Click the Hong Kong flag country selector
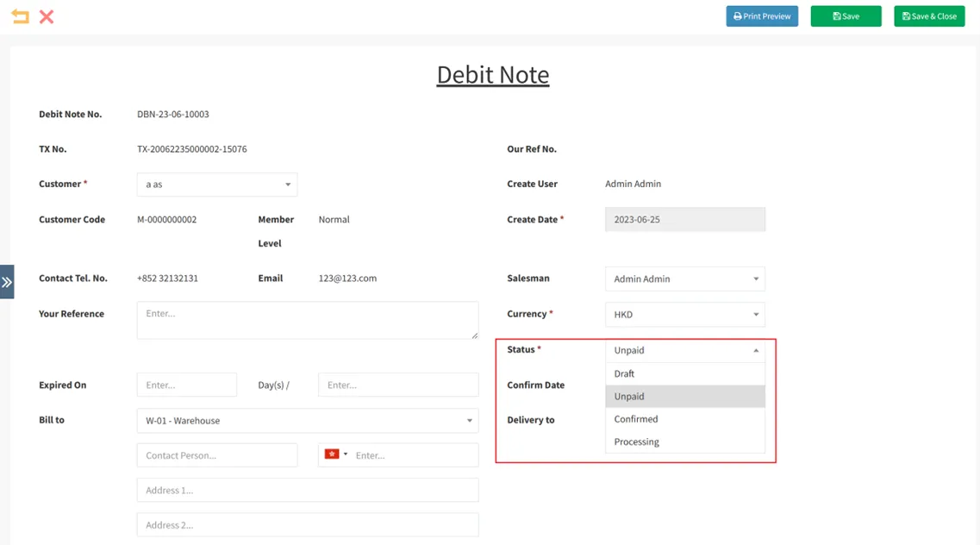This screenshot has height=545, width=980. [x=334, y=454]
